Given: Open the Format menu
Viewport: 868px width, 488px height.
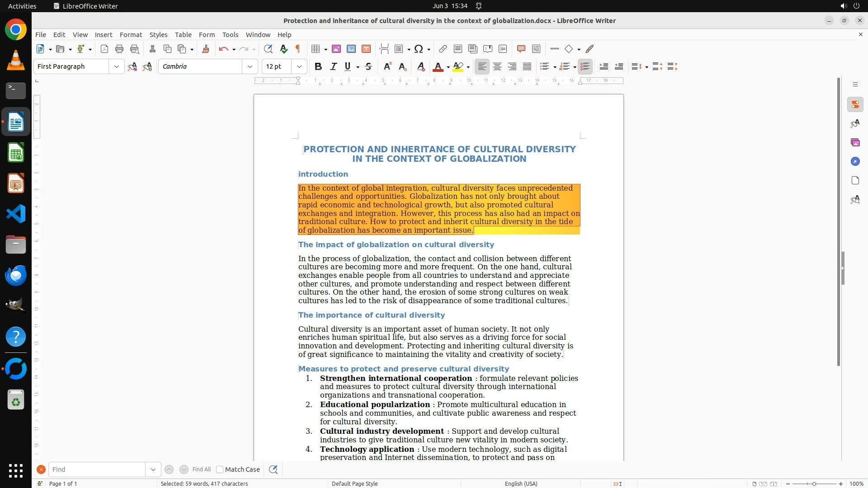Looking at the screenshot, I should [131, 35].
